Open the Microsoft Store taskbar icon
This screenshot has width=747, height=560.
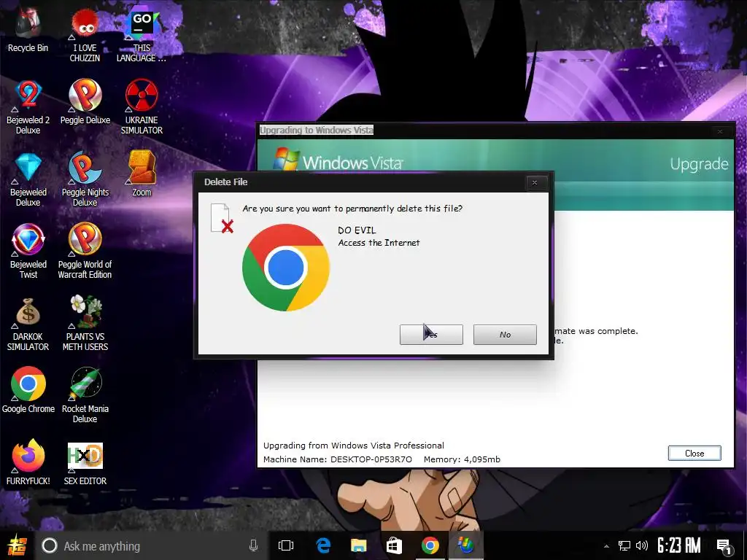point(394,545)
